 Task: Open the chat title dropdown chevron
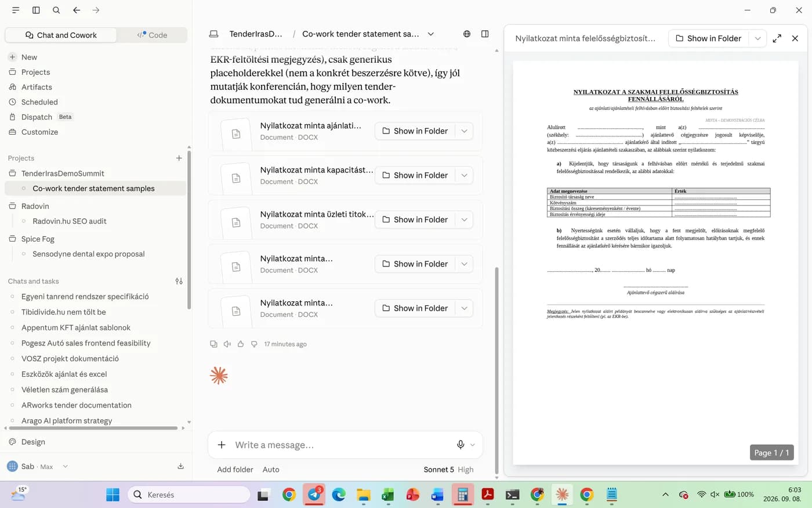coord(431,34)
